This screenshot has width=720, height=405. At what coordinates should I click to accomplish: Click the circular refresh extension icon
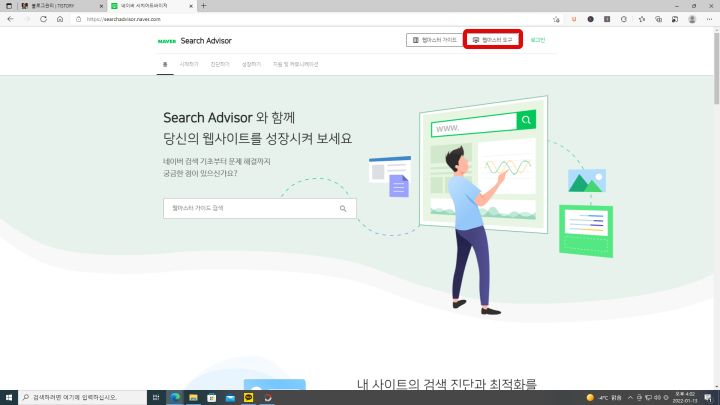point(624,19)
